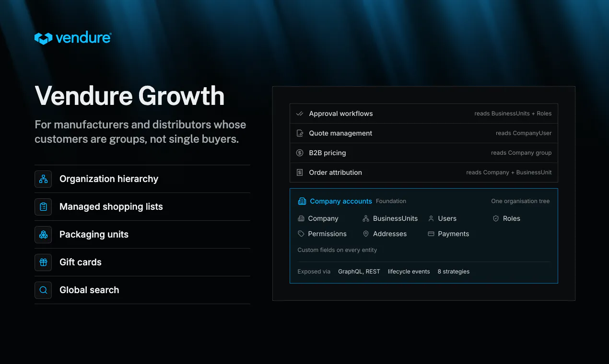Click the Packaging units boxes icon
Image resolution: width=609 pixels, height=364 pixels.
tap(43, 235)
